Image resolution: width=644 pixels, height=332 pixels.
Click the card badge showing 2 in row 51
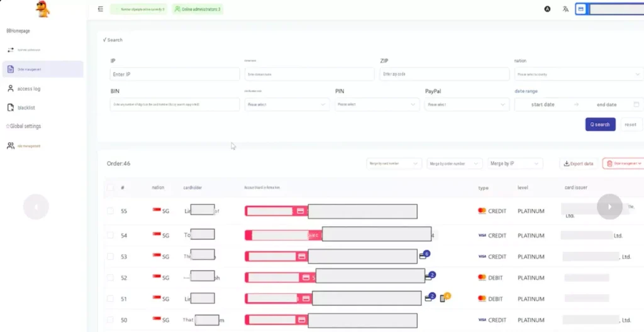tap(430, 297)
